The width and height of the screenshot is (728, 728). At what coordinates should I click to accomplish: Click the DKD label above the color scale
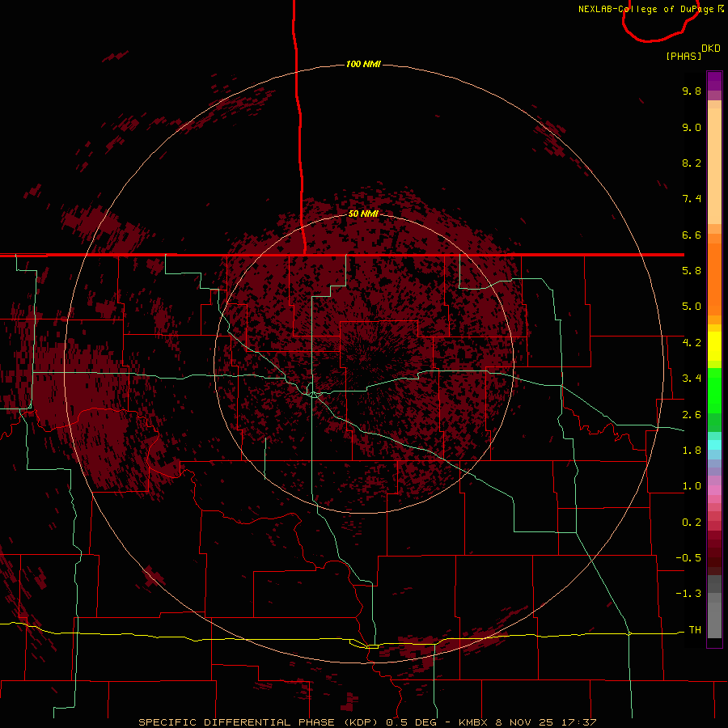click(711, 48)
